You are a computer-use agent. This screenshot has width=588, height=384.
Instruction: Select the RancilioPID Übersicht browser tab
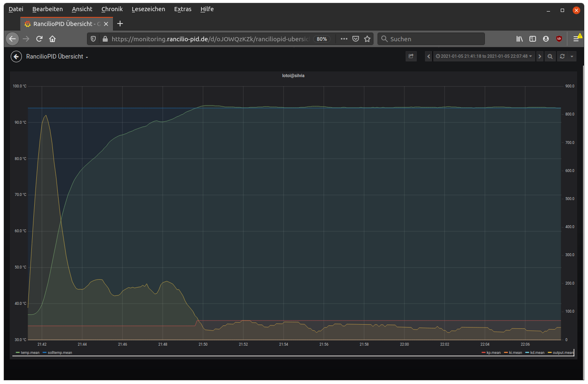click(x=67, y=24)
